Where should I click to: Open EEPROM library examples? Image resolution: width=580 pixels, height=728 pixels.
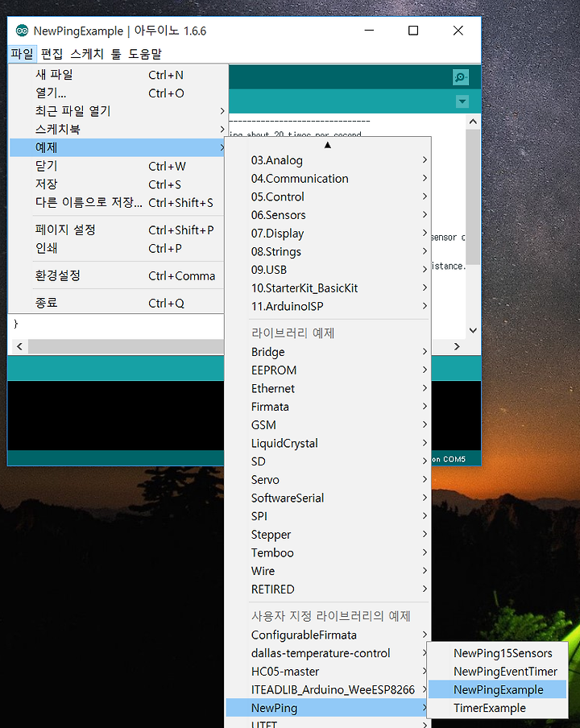click(x=328, y=370)
